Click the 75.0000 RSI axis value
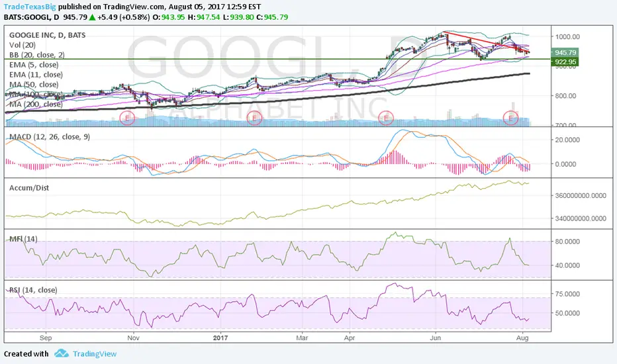Viewport: 617px width, 364px height. point(567,294)
